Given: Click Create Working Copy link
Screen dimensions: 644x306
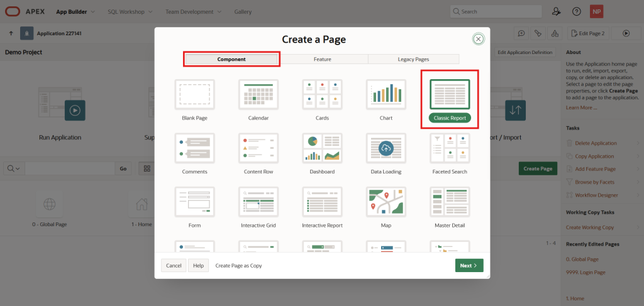Looking at the screenshot, I should click(590, 227).
